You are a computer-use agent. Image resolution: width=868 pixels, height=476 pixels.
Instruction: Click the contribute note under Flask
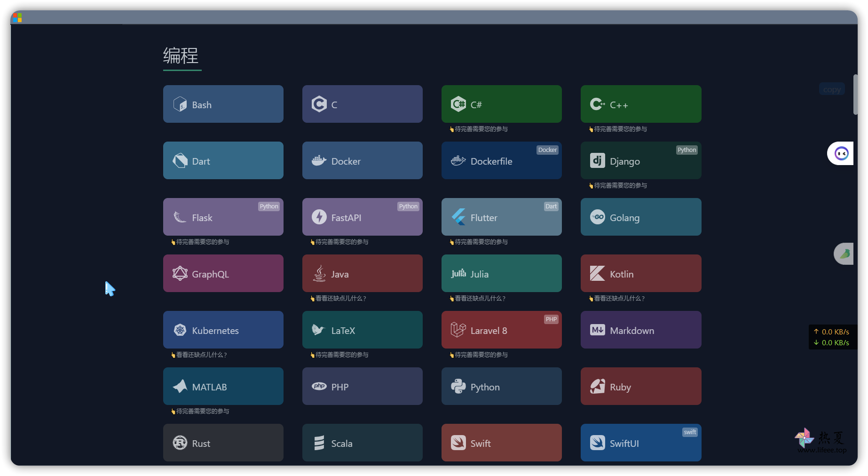200,242
